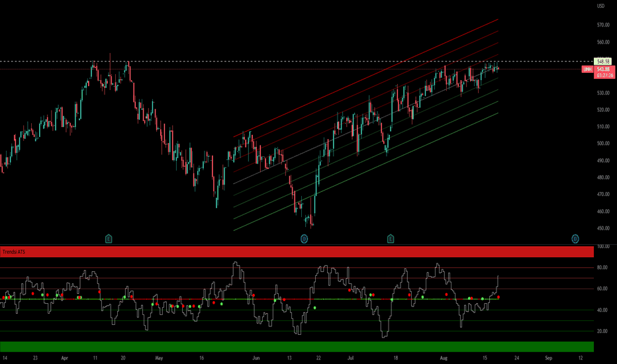Click the '15' date label in August
The width and height of the screenshot is (617, 364).
pyautogui.click(x=485, y=358)
